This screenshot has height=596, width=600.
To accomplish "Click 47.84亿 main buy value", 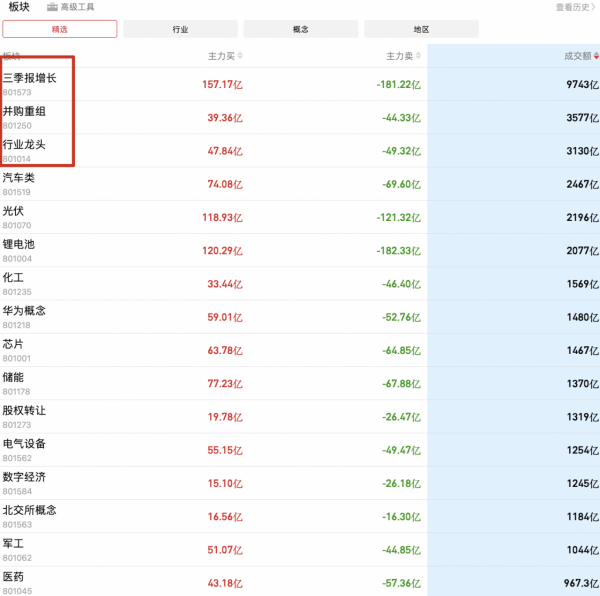I will (225, 151).
